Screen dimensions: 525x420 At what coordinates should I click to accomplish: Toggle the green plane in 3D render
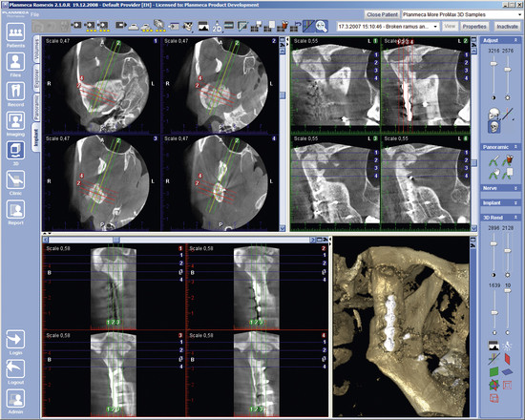(493, 371)
